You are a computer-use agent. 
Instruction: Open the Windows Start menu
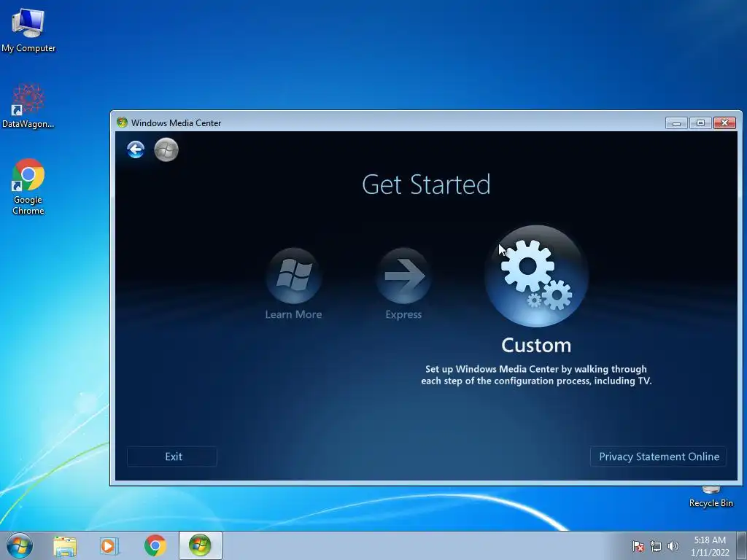click(20, 545)
